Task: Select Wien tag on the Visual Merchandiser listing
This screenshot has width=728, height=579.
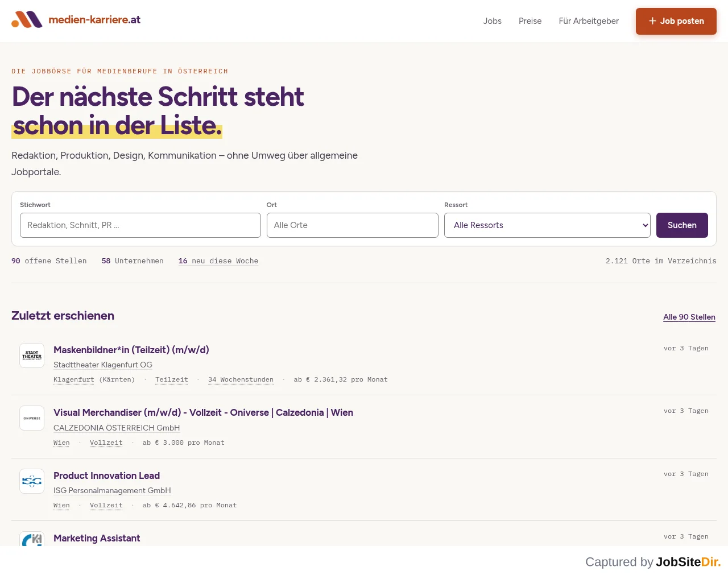Action: pyautogui.click(x=61, y=443)
